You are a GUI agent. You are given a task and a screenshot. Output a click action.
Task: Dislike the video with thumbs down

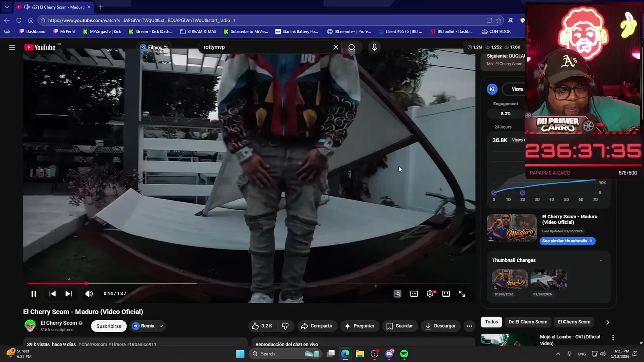pyautogui.click(x=285, y=326)
